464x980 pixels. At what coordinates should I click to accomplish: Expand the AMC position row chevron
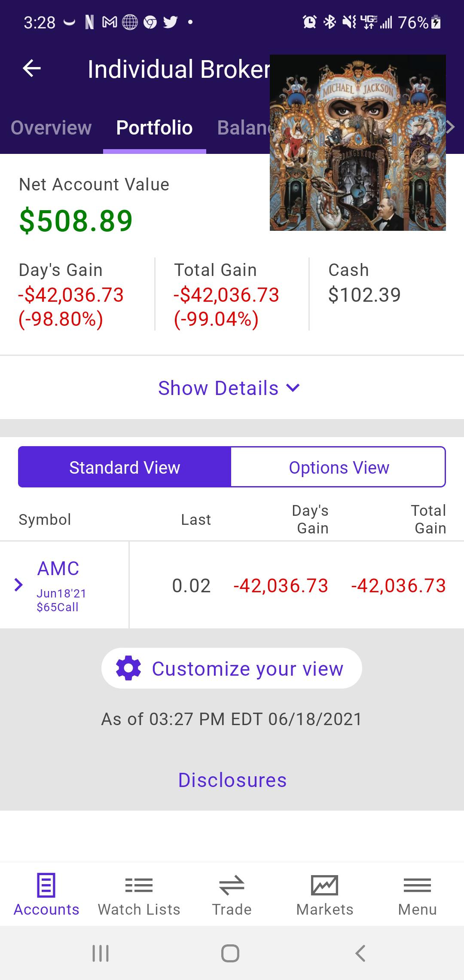(18, 585)
